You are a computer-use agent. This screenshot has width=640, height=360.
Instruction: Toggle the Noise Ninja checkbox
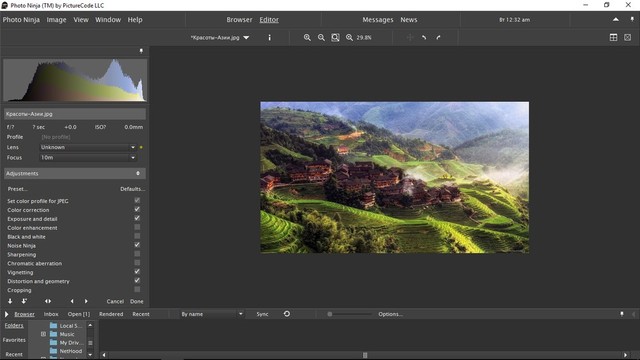[x=137, y=245]
